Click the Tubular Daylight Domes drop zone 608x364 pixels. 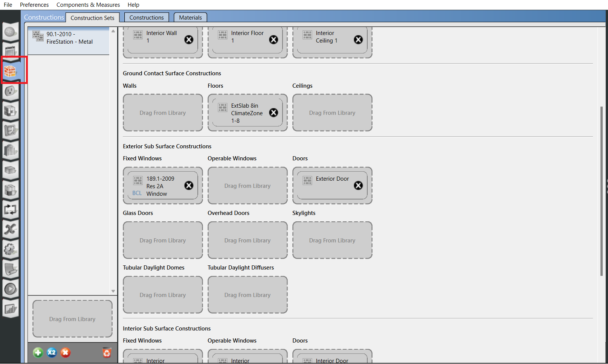coord(163,295)
